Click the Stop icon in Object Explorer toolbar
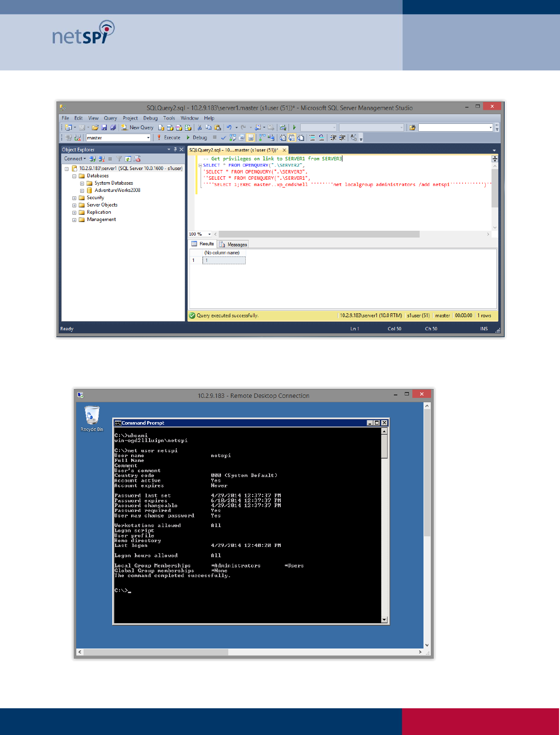This screenshot has height=735, width=560. click(110, 158)
